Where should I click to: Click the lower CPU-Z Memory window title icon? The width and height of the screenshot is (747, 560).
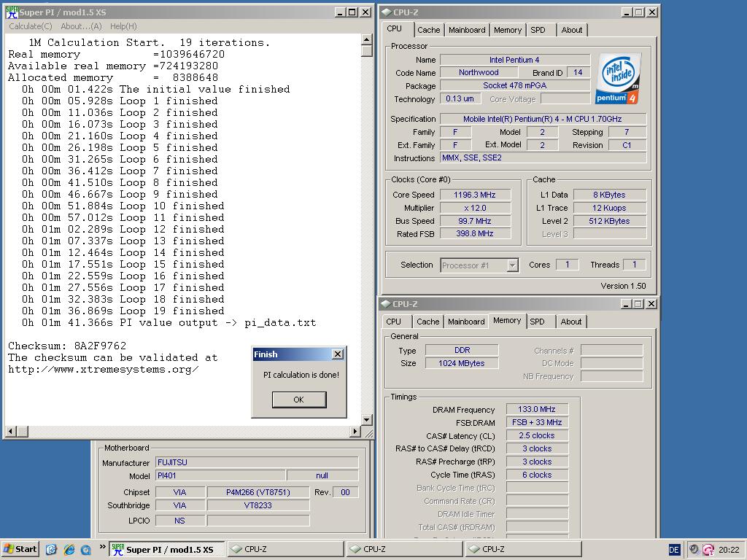(x=385, y=304)
